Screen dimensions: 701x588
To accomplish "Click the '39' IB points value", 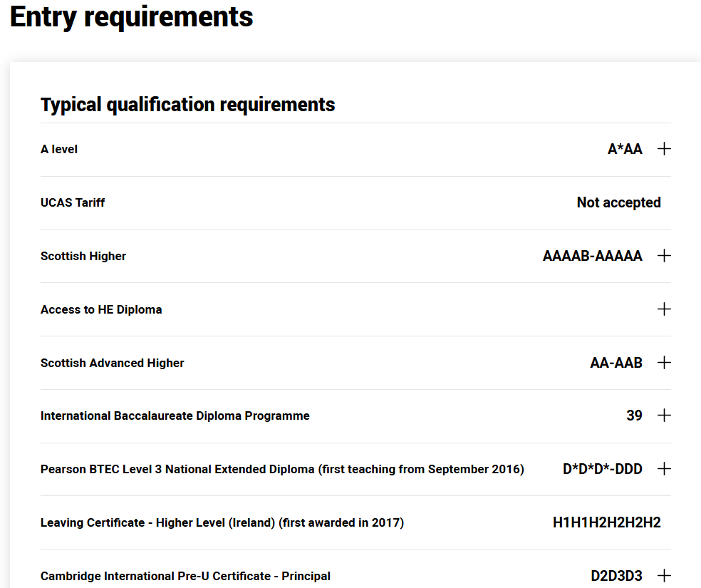I will pos(634,416).
